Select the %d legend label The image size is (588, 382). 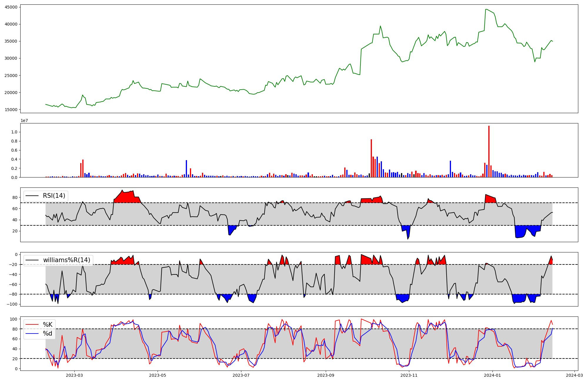point(48,334)
